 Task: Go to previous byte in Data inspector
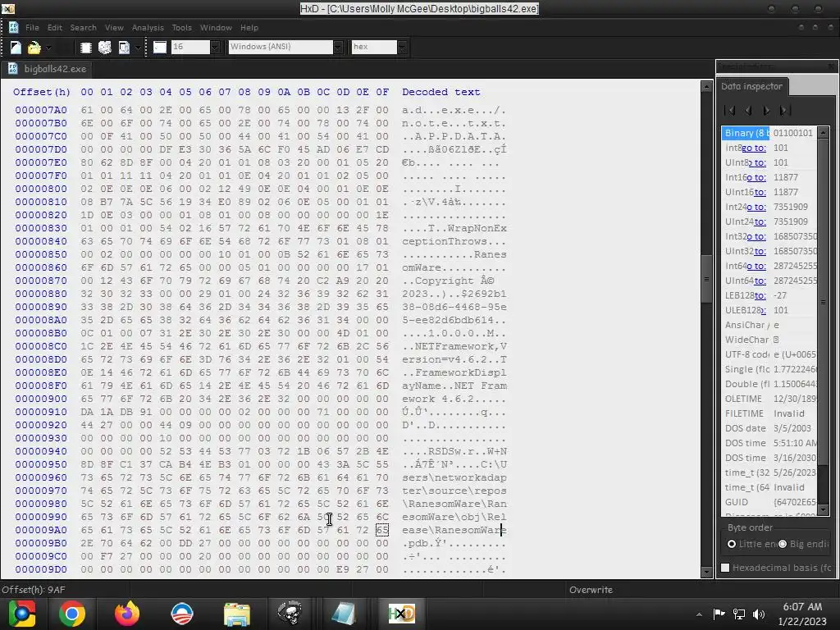[748, 111]
